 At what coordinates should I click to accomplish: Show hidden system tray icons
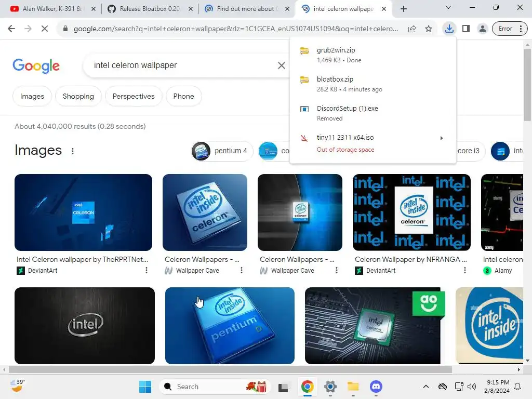(426, 387)
